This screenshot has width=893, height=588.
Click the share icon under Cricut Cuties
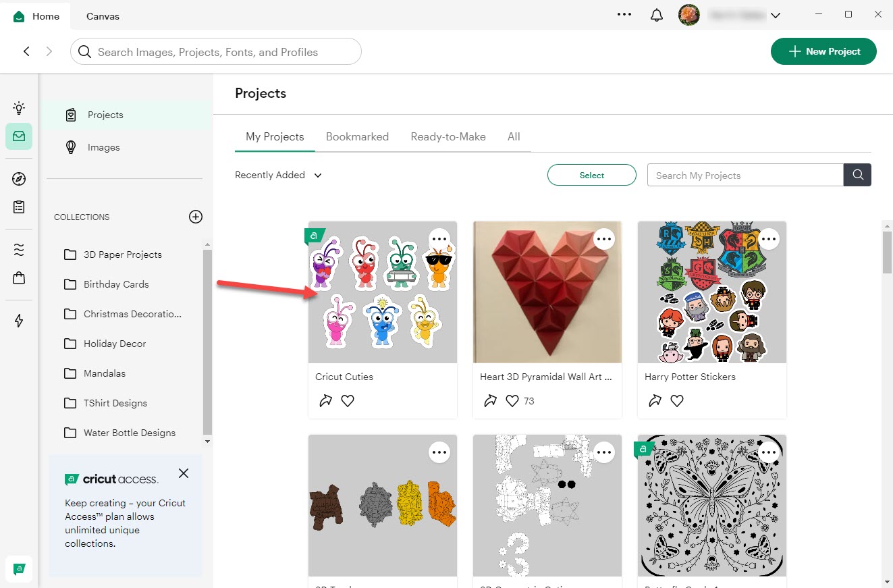325,401
